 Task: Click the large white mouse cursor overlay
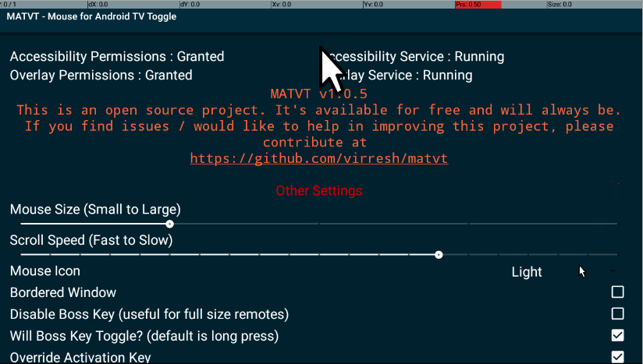click(x=332, y=71)
